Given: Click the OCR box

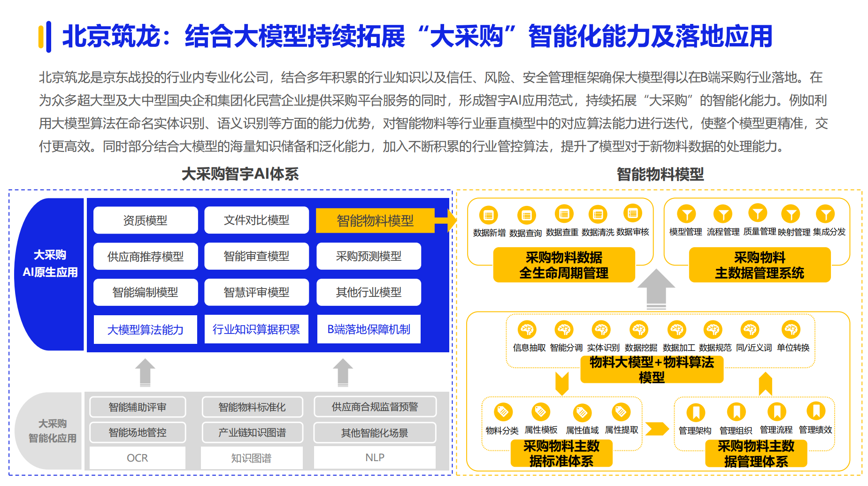Looking at the screenshot, I should click(x=138, y=457).
